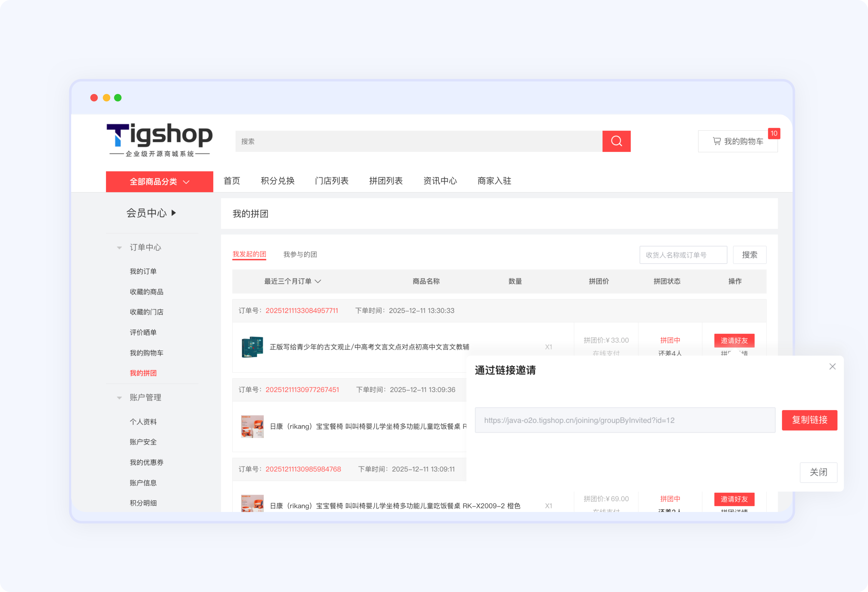Open the 拼团列表 navigation menu item
The image size is (868, 592).
tap(385, 181)
